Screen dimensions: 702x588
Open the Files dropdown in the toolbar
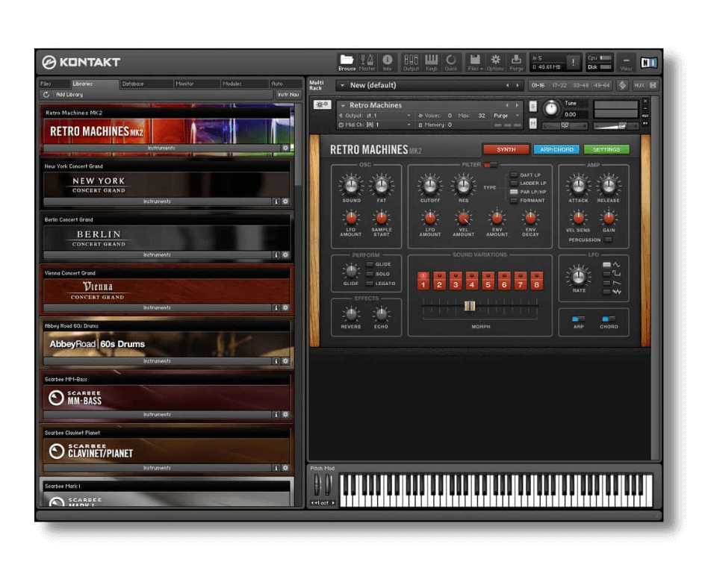click(474, 62)
